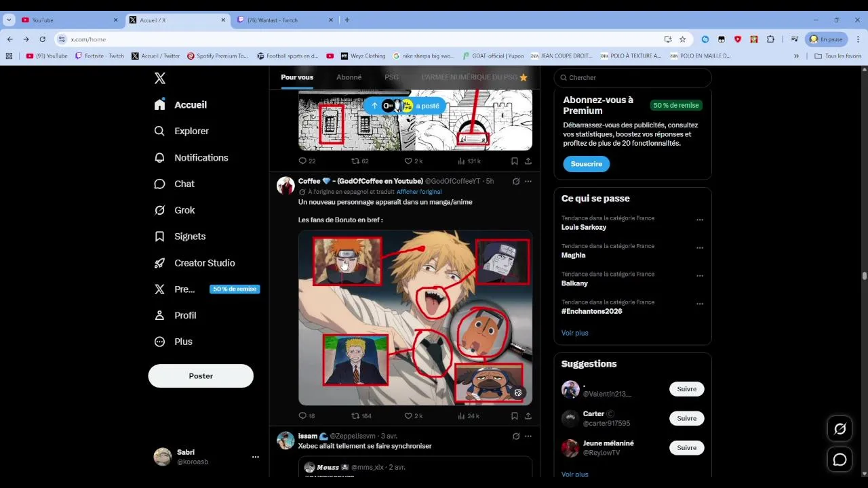Open more options on Issam post

point(528,436)
